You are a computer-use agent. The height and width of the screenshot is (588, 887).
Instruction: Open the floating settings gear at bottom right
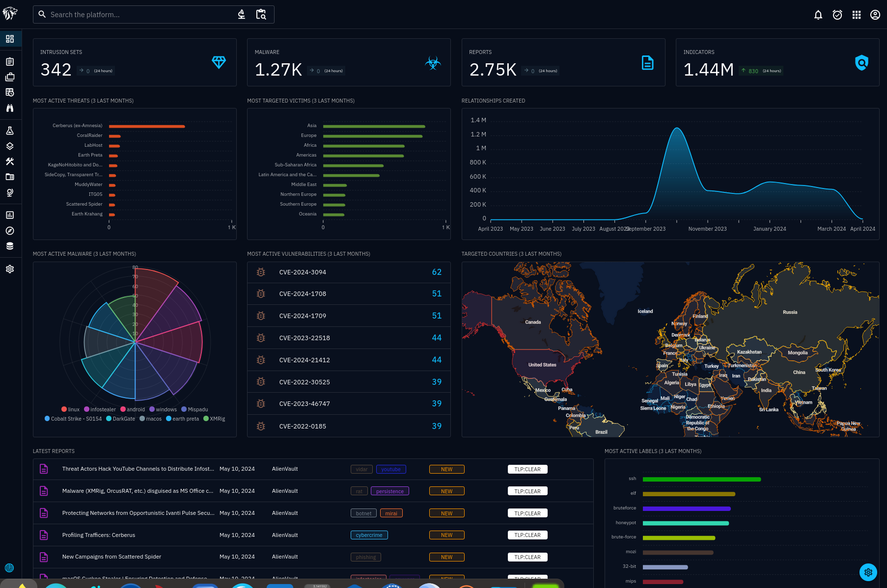[868, 572]
